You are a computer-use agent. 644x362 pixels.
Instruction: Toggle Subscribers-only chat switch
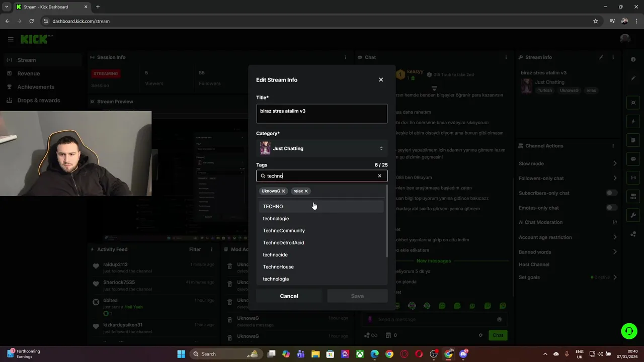click(x=611, y=193)
